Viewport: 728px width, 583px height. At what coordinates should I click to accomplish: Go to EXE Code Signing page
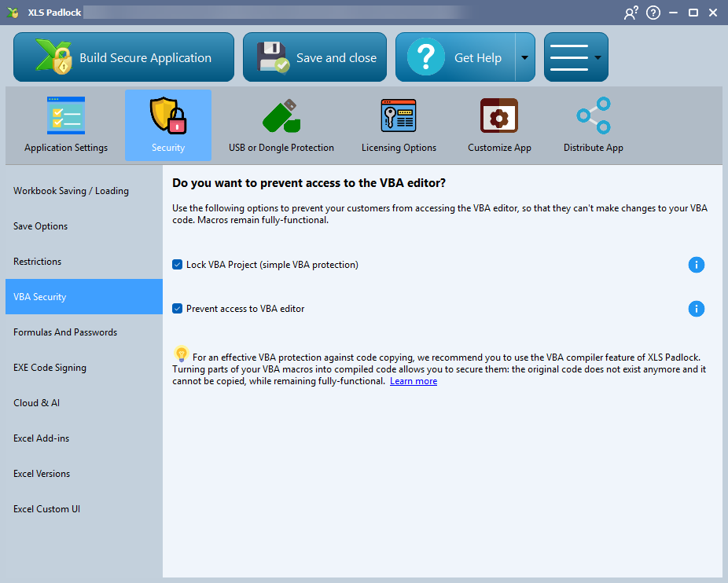pos(84,367)
